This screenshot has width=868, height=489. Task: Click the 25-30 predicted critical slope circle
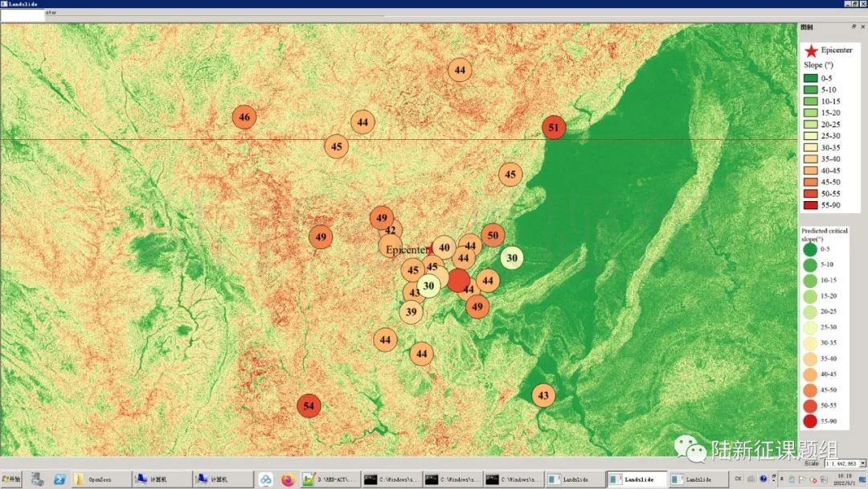click(x=809, y=327)
